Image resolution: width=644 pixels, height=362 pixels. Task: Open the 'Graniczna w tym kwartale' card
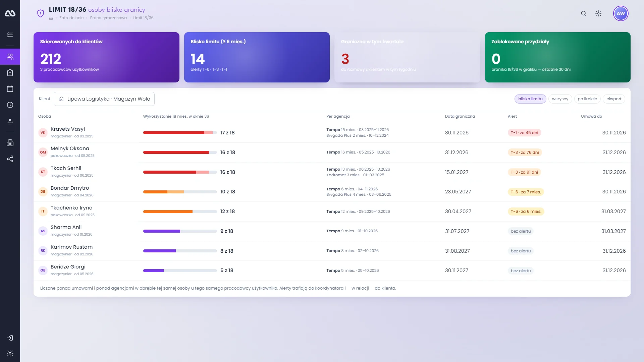click(x=407, y=57)
